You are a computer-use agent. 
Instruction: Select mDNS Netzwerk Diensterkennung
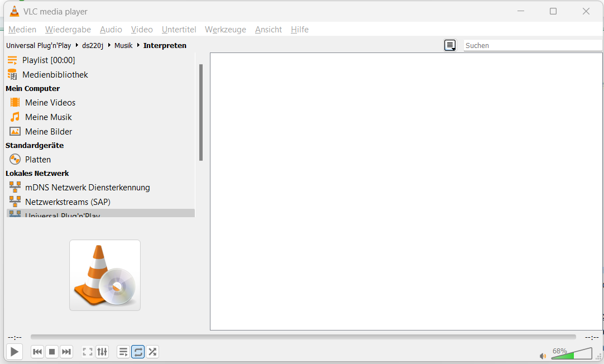click(100, 188)
